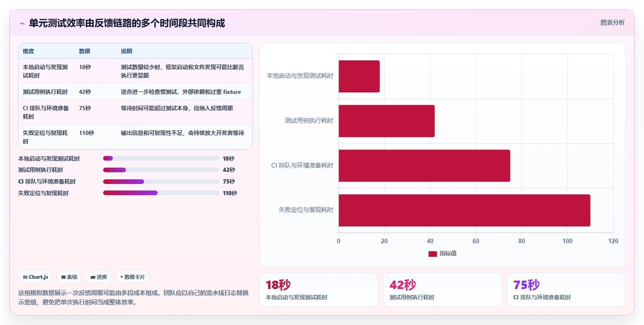Viewport: 644px width, 325px height.
Task: Click the Chart.js chip icon
Action: (25, 277)
